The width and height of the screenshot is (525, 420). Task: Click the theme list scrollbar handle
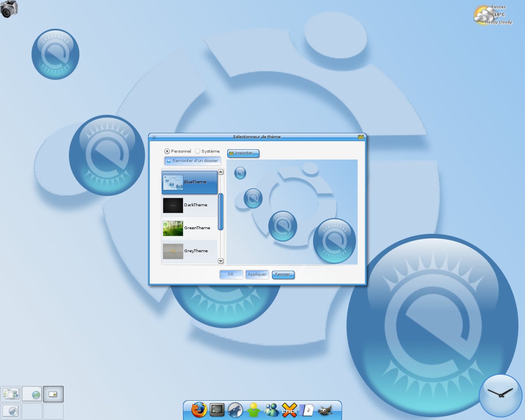(221, 212)
